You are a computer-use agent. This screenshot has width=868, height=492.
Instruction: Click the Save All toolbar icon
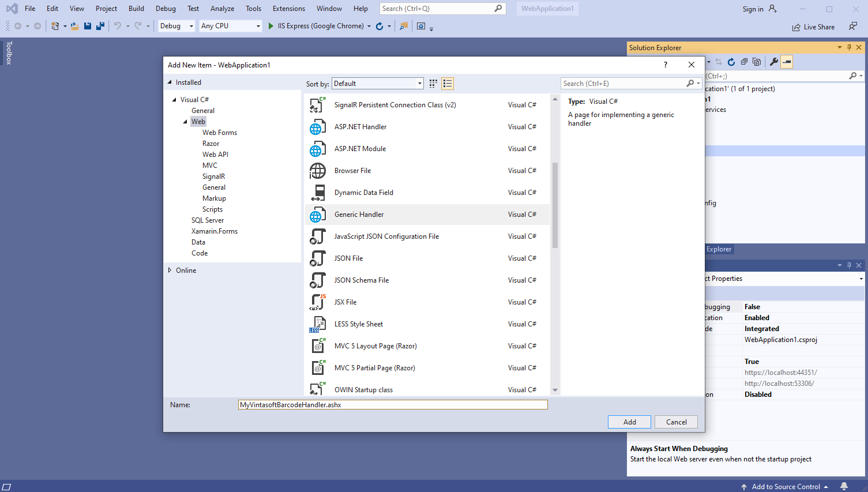(100, 26)
